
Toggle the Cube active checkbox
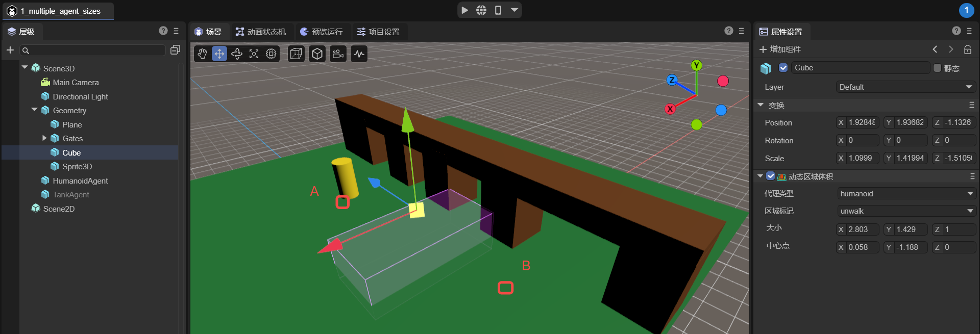pos(783,68)
